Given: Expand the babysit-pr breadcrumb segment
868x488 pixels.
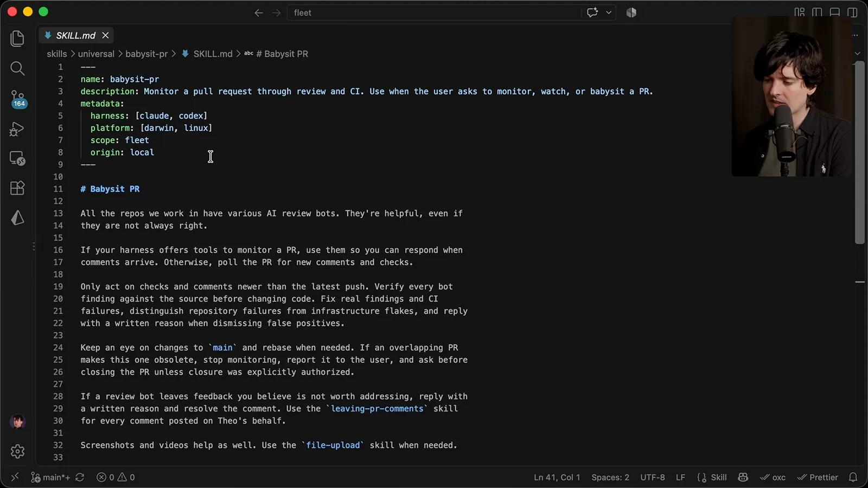Looking at the screenshot, I should [146, 54].
